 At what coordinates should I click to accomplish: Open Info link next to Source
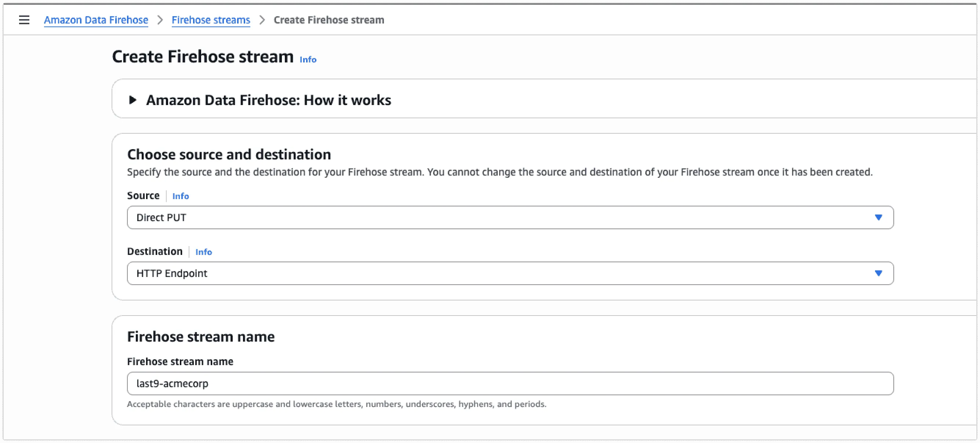tap(180, 196)
